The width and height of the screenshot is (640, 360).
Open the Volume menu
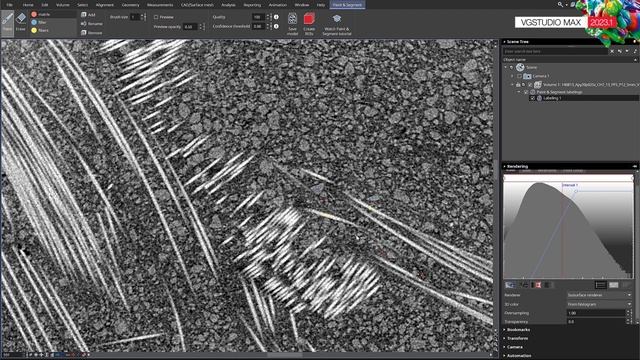click(x=62, y=5)
